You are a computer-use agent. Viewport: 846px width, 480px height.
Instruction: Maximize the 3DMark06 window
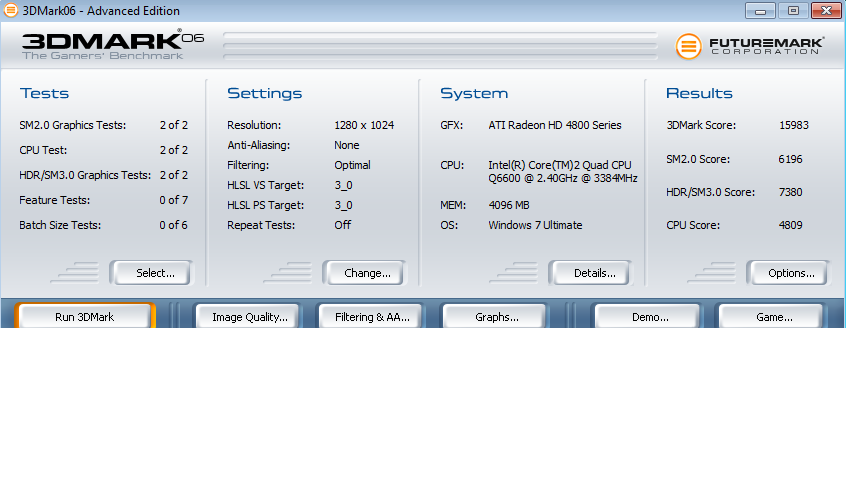(793, 10)
